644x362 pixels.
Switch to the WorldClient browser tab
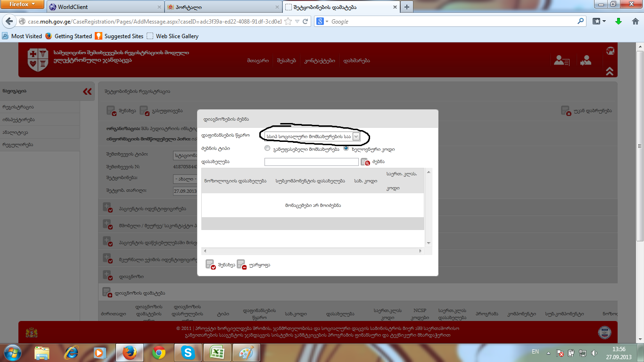pos(103,7)
